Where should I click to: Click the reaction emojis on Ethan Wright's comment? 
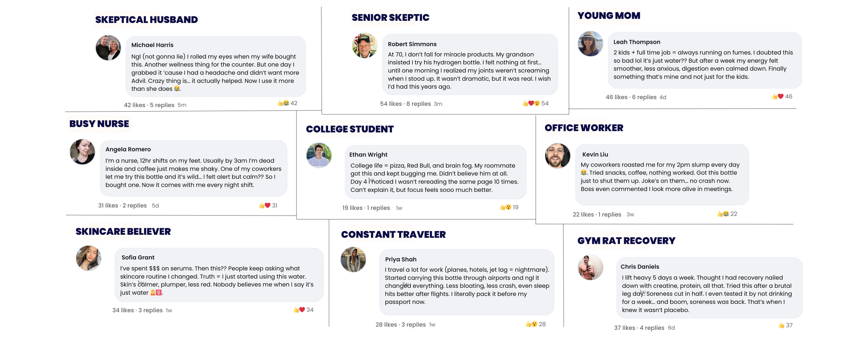click(x=505, y=207)
